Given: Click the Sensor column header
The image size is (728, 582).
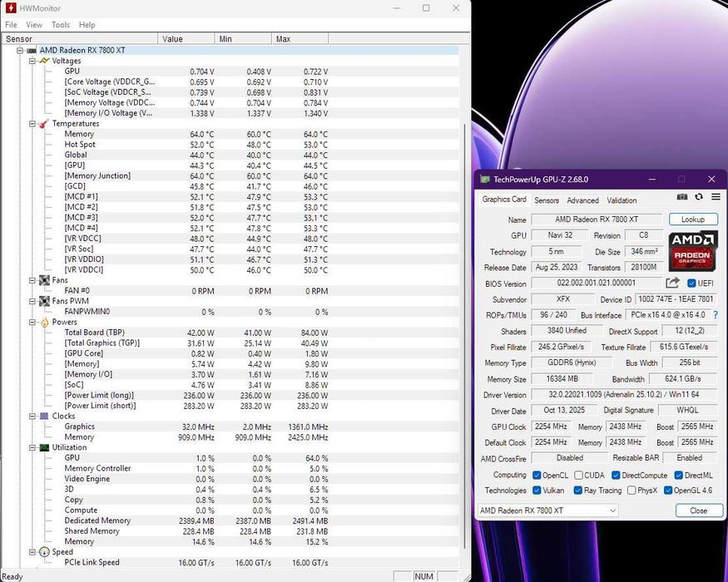Looking at the screenshot, I should point(79,39).
